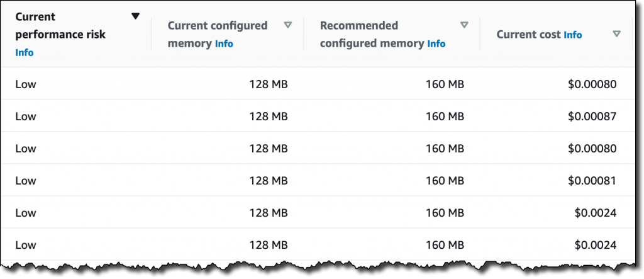Click the $0.00080 cost in first row
This screenshot has width=644, height=279.
[591, 84]
